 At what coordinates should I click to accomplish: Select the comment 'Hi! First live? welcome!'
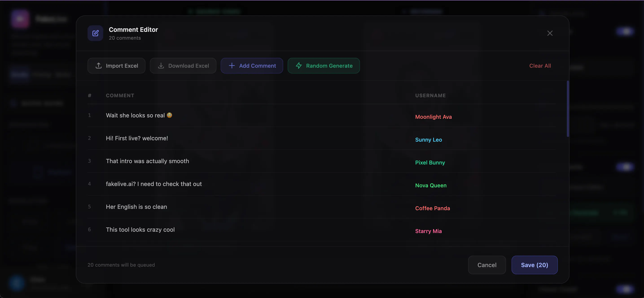click(137, 138)
